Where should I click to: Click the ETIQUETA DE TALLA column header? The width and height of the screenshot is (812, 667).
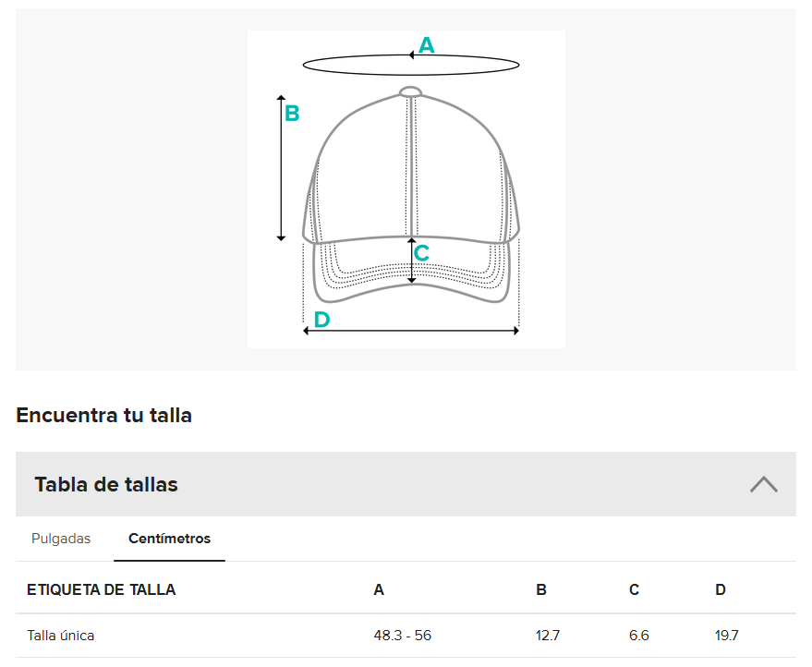(x=101, y=589)
